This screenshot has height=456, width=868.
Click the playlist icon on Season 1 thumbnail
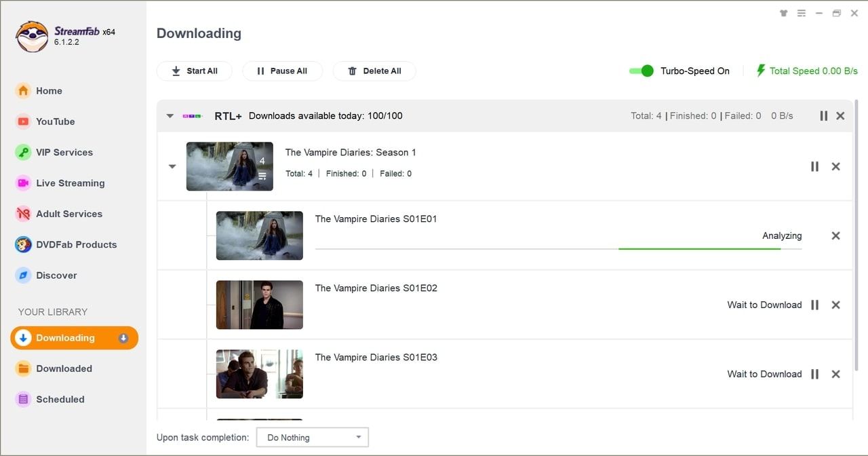click(262, 176)
